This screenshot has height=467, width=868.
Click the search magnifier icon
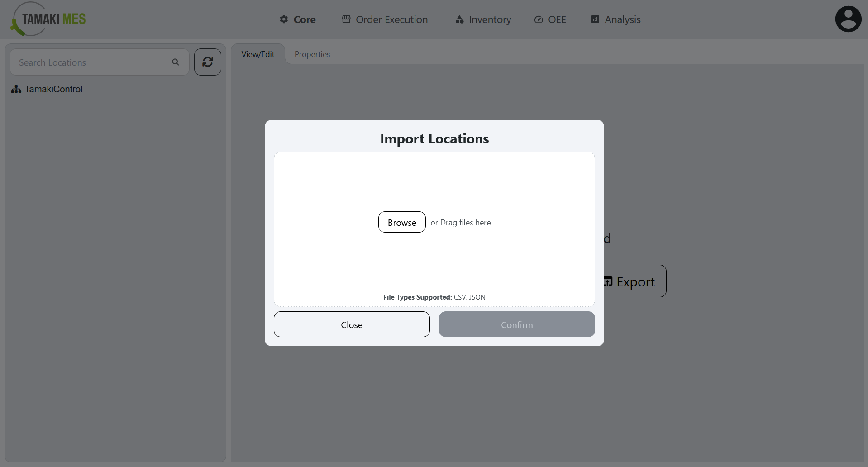tap(176, 62)
